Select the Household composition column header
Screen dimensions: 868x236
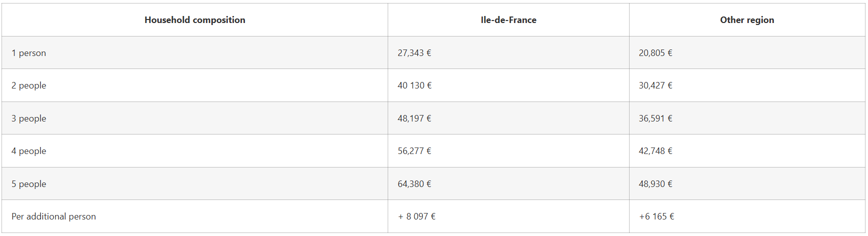point(195,20)
